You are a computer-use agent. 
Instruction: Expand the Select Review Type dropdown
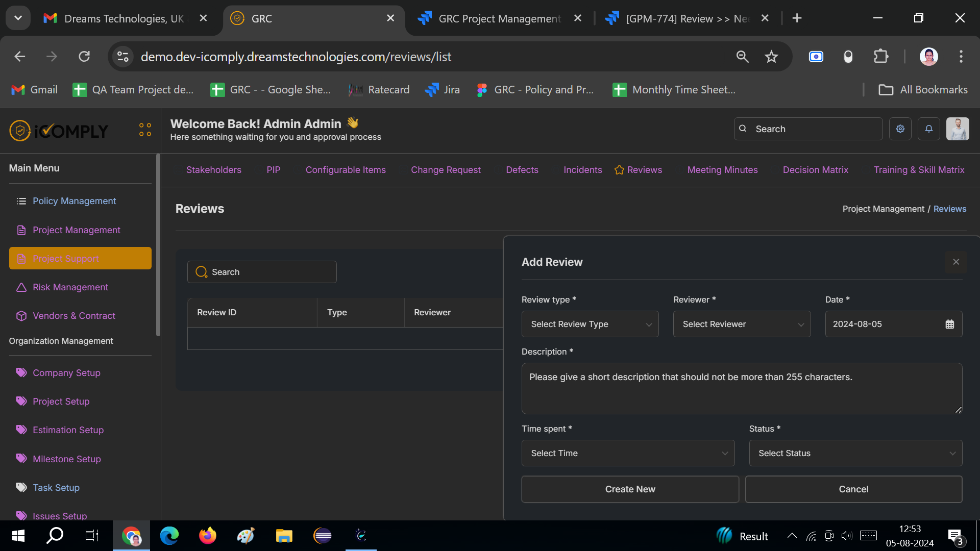590,324
